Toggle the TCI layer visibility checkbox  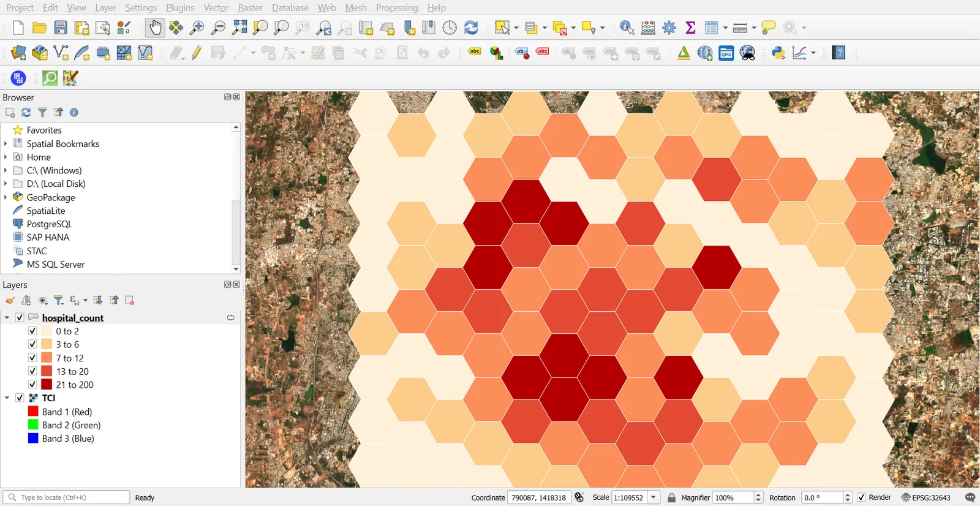[20, 398]
